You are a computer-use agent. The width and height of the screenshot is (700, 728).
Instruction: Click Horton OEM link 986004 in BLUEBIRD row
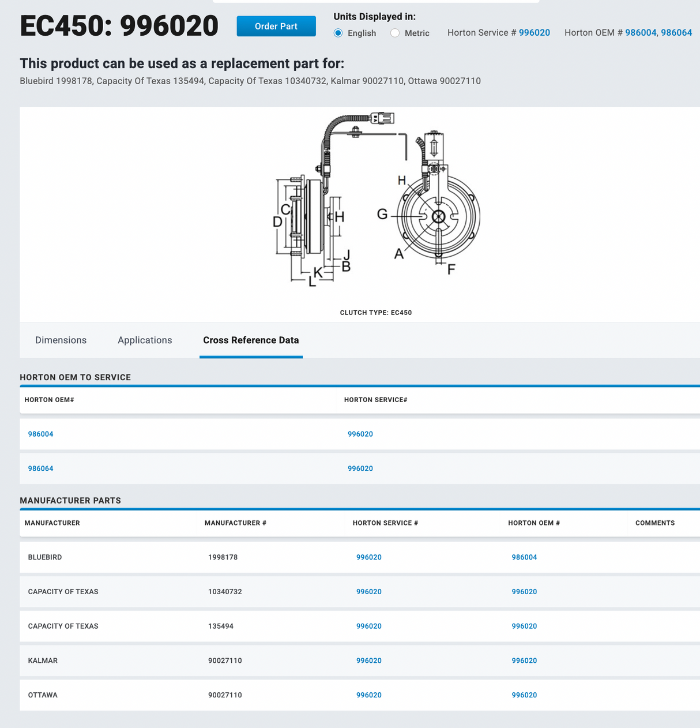click(524, 557)
